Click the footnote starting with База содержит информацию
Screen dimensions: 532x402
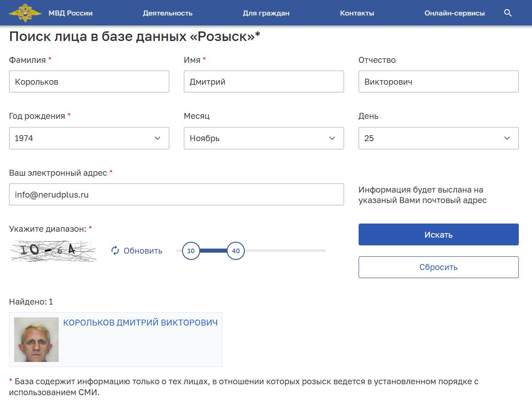pos(243,387)
